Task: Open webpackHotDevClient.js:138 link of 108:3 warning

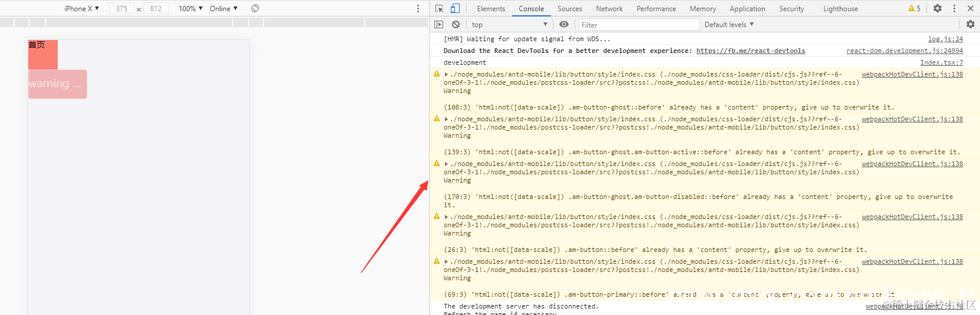Action: click(x=912, y=74)
